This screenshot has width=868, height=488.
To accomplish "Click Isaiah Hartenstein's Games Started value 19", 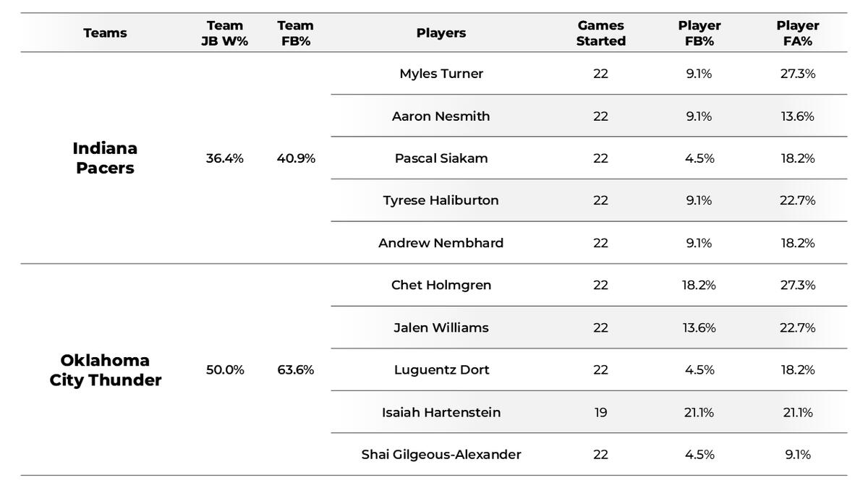I will [x=600, y=412].
